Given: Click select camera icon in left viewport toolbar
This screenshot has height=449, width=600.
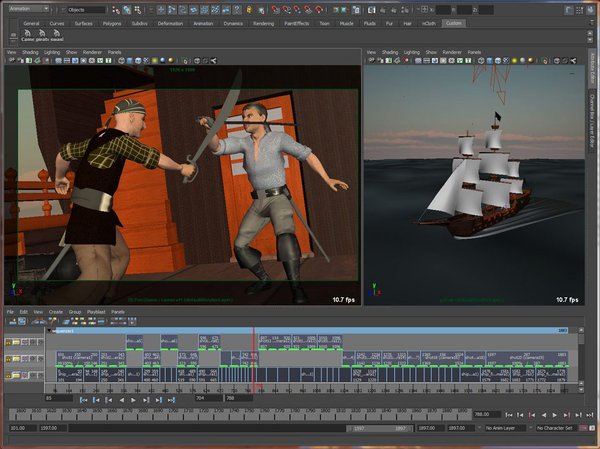Looking at the screenshot, I should coord(12,60).
